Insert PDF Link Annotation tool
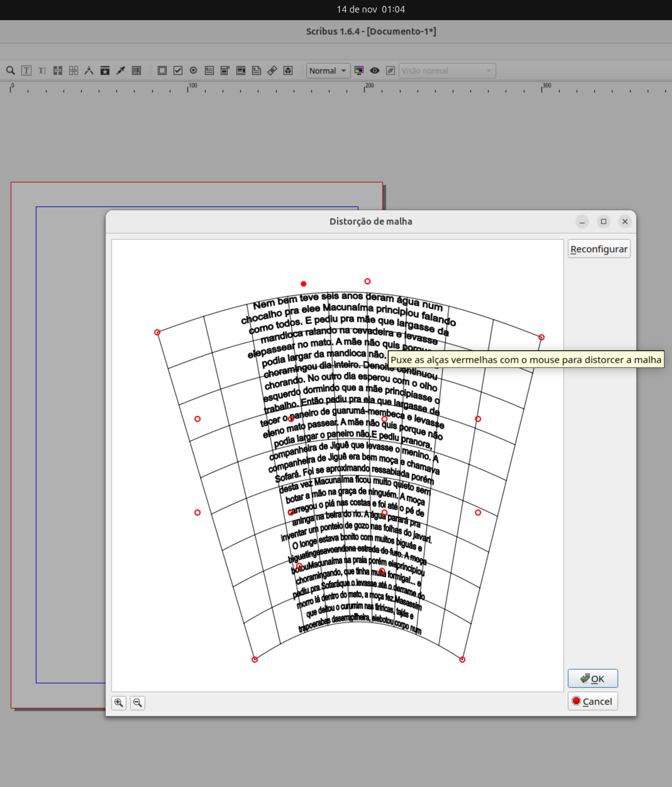Image resolution: width=672 pixels, height=787 pixels. click(x=272, y=70)
